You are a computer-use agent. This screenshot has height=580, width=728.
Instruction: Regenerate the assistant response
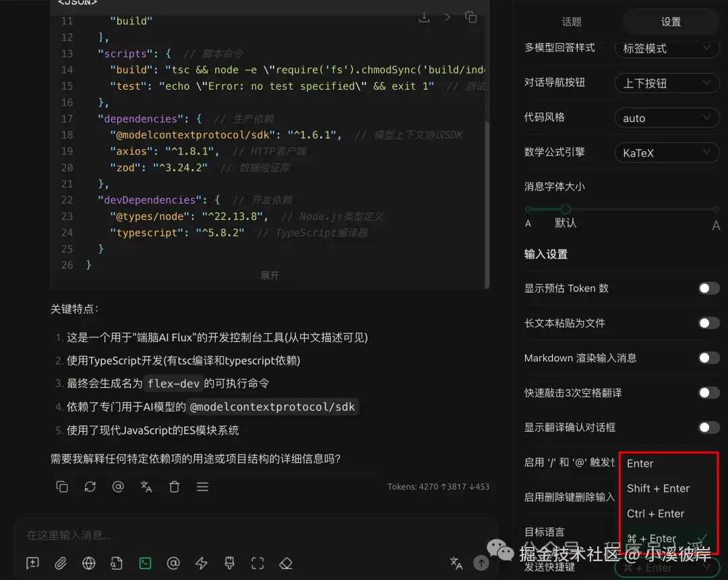click(90, 486)
